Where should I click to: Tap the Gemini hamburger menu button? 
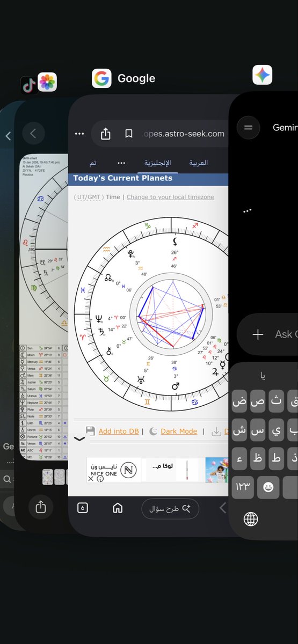pyautogui.click(x=248, y=128)
